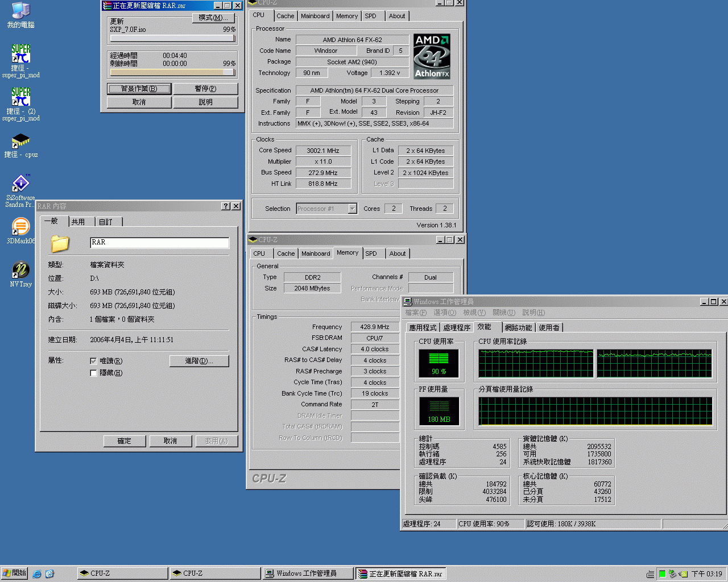Click the DRAM Frequency 428.9 MHz value
The width and height of the screenshot is (728, 582).
(375, 327)
